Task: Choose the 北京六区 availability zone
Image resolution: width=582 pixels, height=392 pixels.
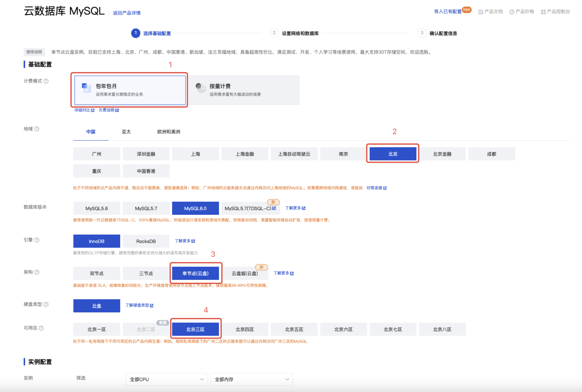Action: pyautogui.click(x=343, y=329)
